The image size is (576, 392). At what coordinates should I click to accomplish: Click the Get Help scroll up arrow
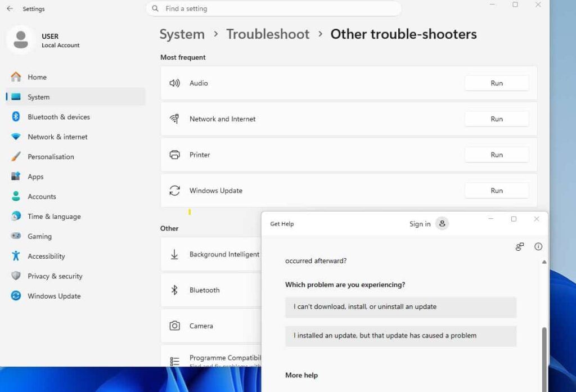544,262
